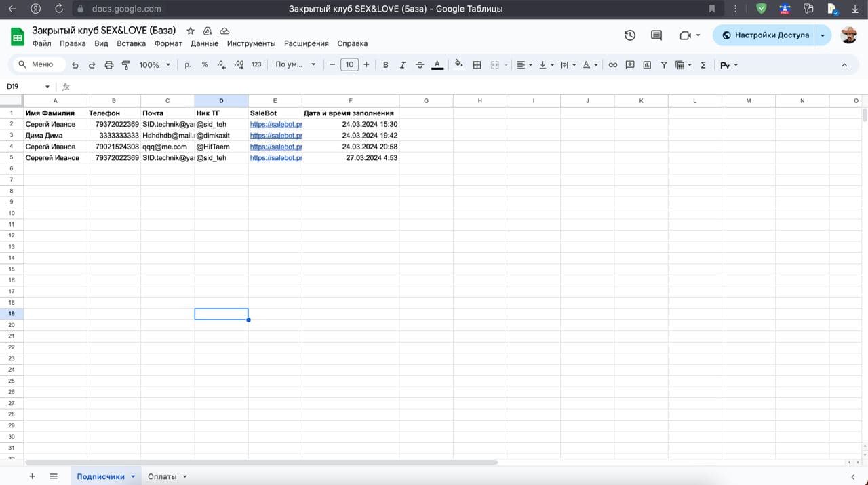The width and height of the screenshot is (868, 485).
Task: Open the salebot link in row 2
Action: (275, 125)
